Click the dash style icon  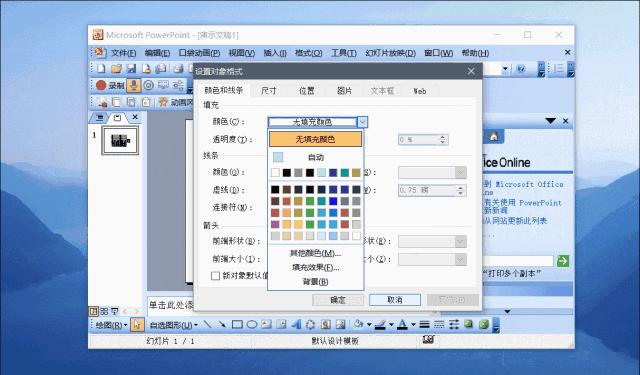[439, 325]
